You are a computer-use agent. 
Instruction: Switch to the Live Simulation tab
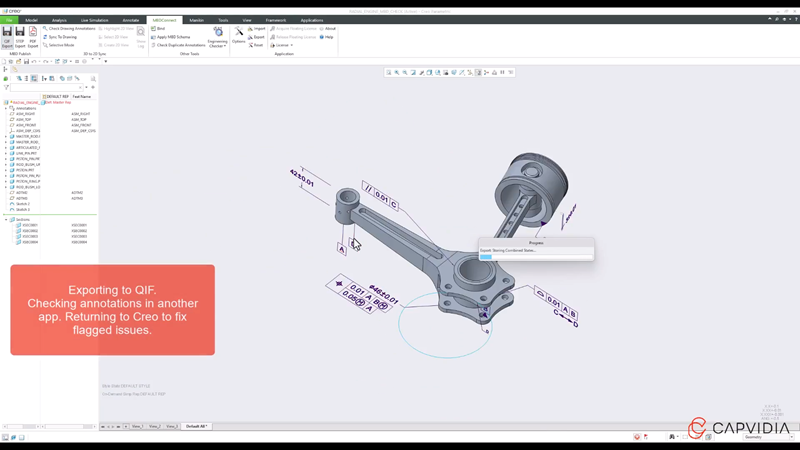(94, 20)
